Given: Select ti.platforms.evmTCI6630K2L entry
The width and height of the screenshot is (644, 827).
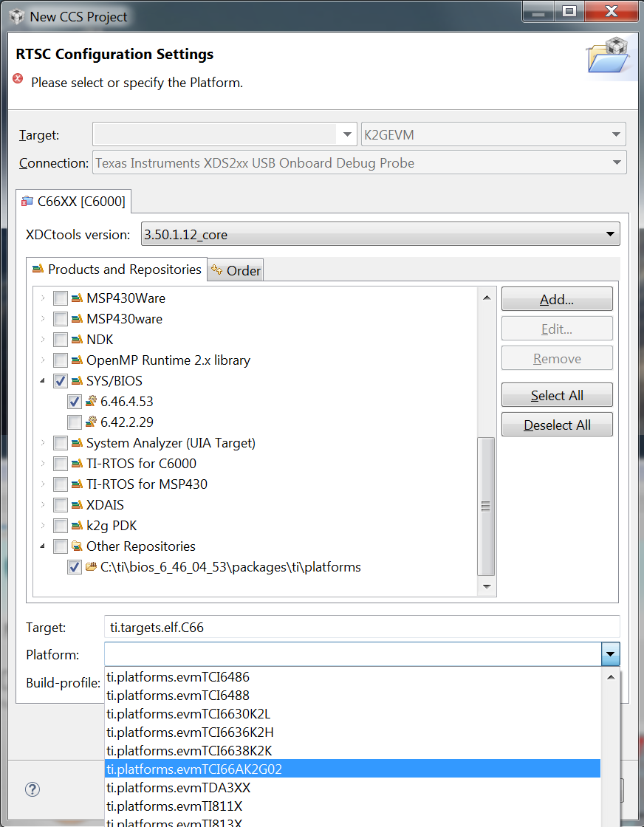Looking at the screenshot, I should pyautogui.click(x=353, y=713).
